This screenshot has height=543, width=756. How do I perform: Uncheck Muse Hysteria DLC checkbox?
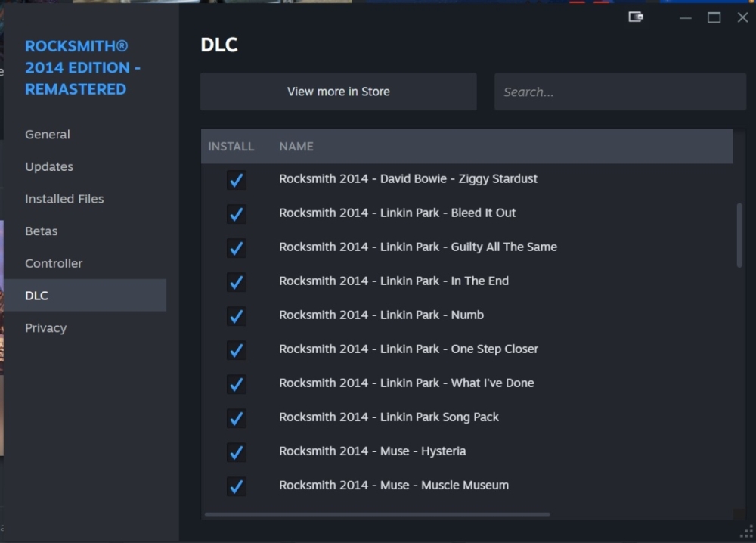point(236,452)
